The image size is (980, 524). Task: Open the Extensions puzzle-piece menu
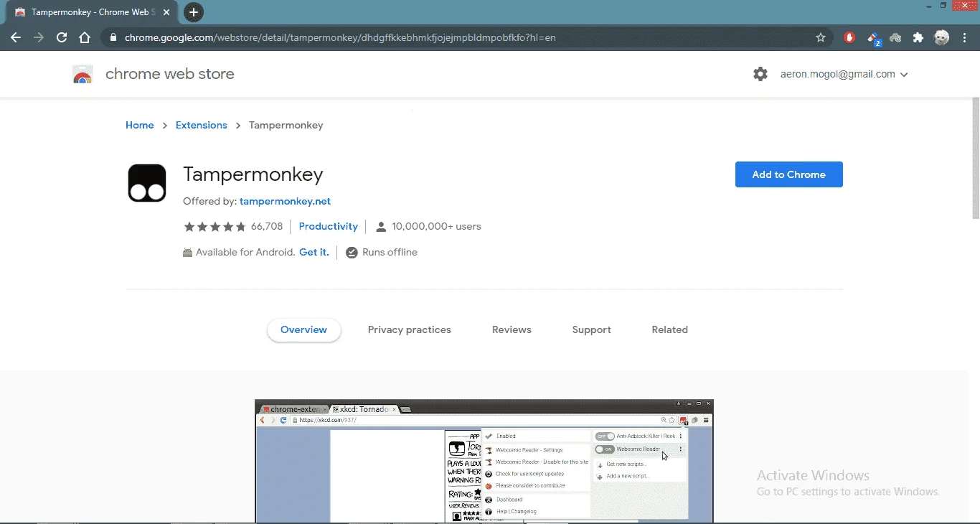coord(918,38)
